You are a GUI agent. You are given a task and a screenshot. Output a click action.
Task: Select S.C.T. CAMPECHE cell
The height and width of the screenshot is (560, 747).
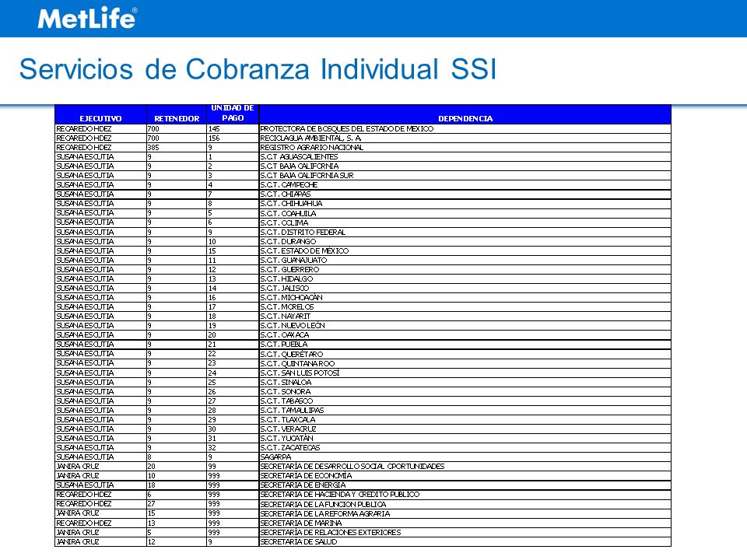465,185
